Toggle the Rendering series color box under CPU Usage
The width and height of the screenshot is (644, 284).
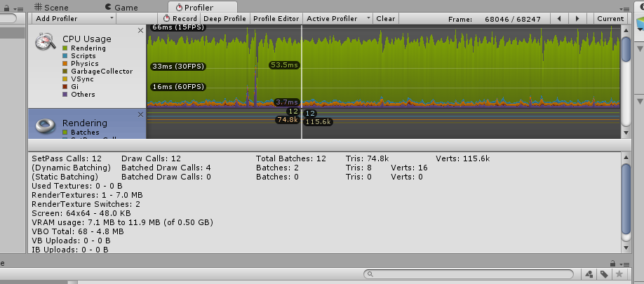(x=65, y=48)
